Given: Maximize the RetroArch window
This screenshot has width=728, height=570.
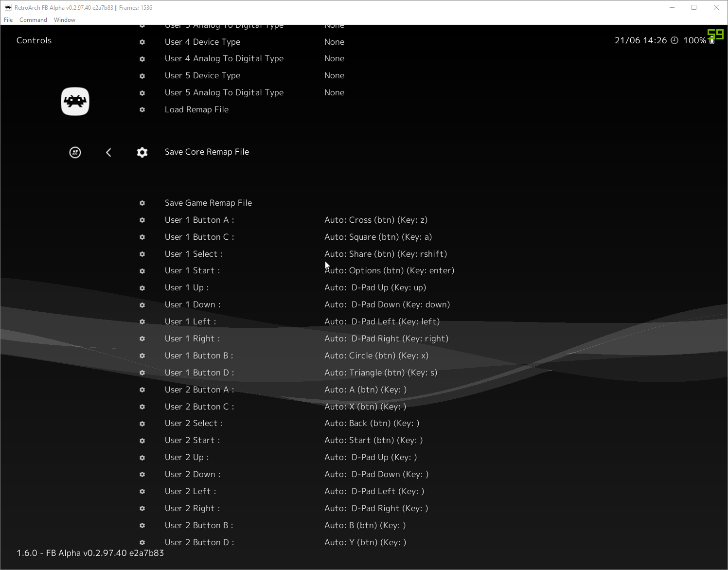Looking at the screenshot, I should pyautogui.click(x=694, y=7).
